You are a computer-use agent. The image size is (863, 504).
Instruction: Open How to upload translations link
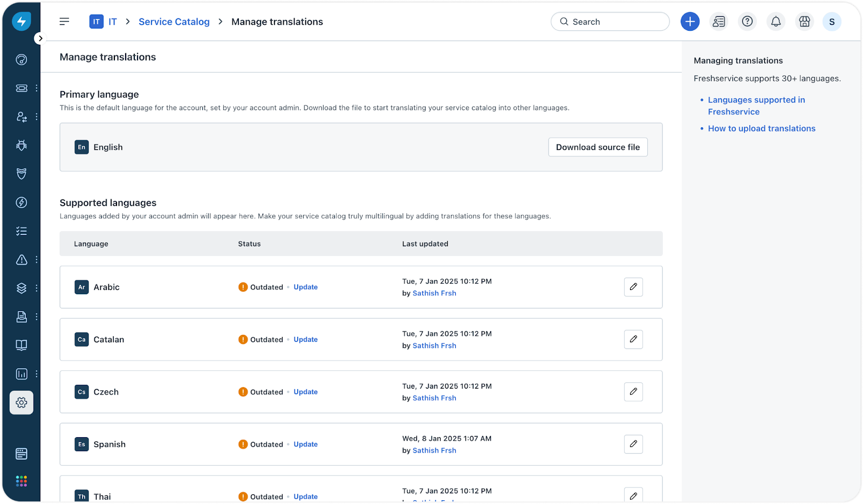pyautogui.click(x=762, y=128)
